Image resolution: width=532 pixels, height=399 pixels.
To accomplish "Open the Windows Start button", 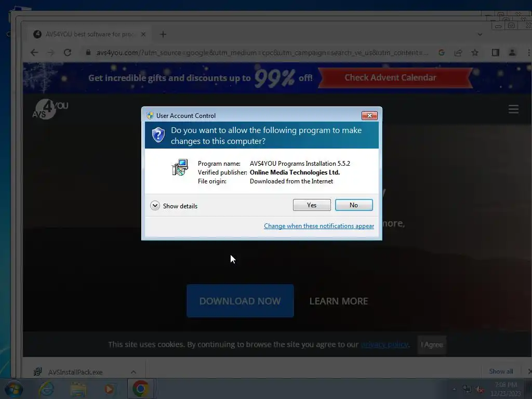I will [14, 389].
